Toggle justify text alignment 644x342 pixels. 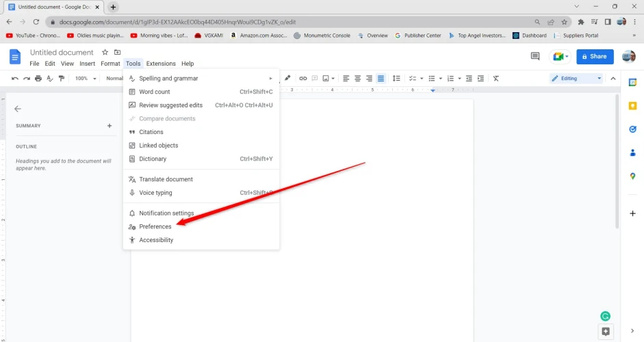[x=381, y=79]
